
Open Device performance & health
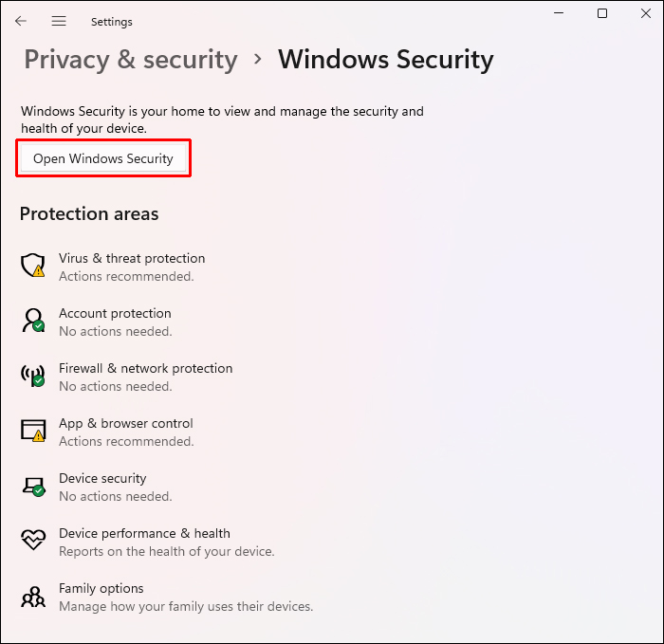(144, 533)
